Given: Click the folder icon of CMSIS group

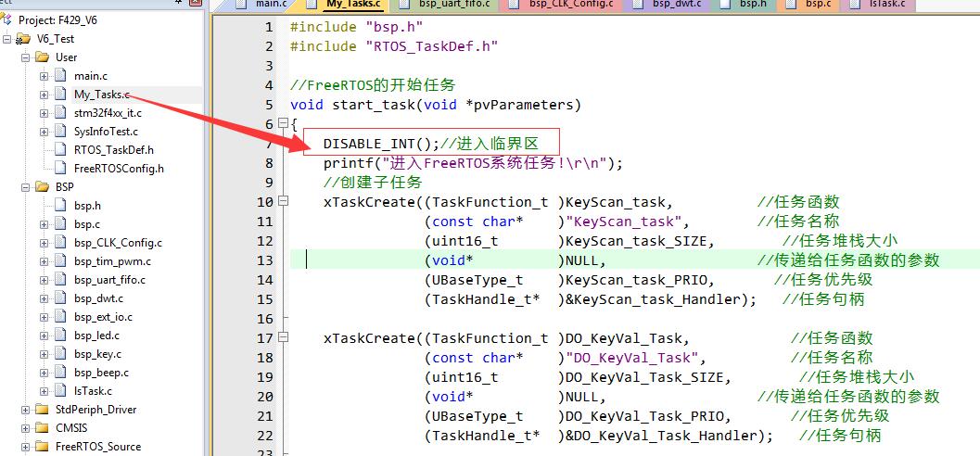Looking at the screenshot, I should pos(42,428).
